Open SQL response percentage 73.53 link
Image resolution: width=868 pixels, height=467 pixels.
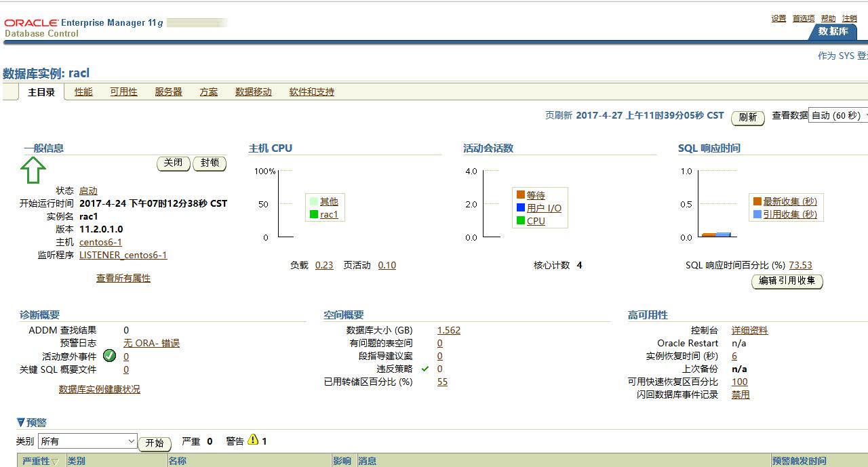tap(800, 265)
